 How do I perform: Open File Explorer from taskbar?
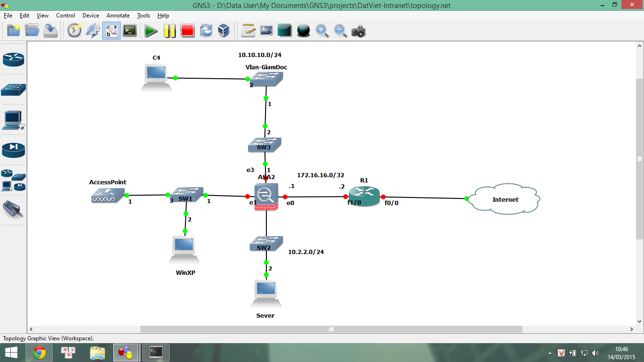[98, 352]
